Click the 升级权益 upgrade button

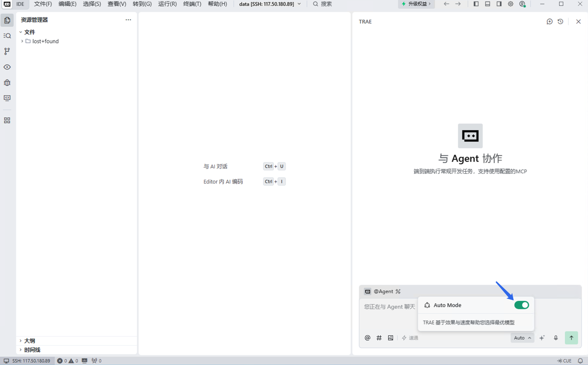coord(417,4)
